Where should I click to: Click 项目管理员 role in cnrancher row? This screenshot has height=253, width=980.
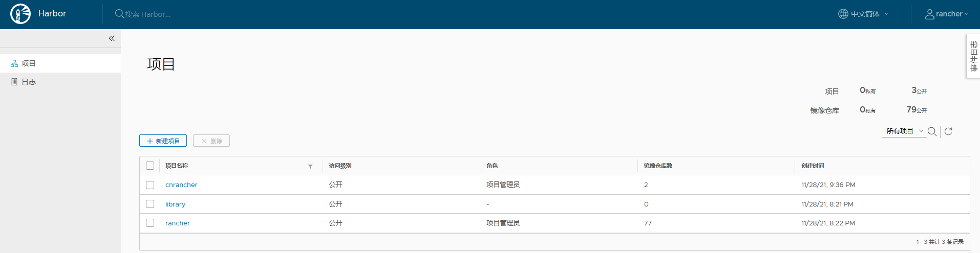pyautogui.click(x=503, y=185)
